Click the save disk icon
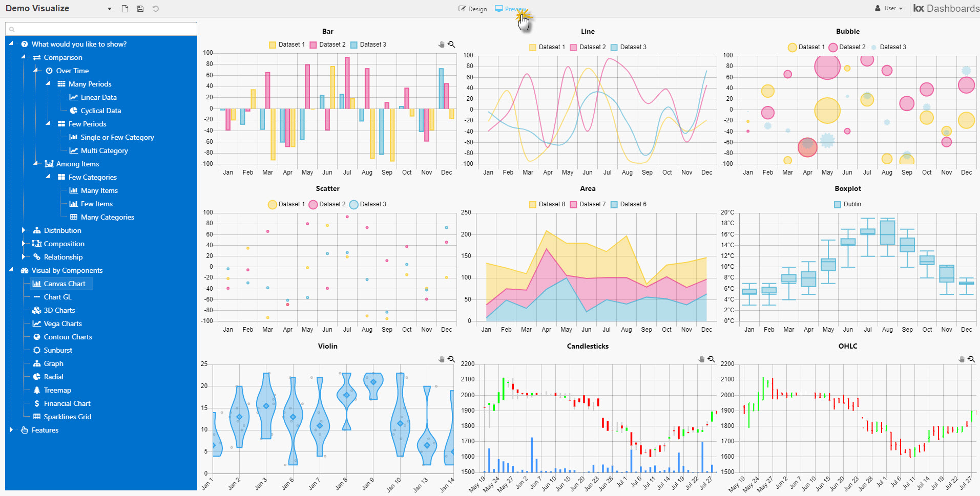The height and width of the screenshot is (496, 980). pyautogui.click(x=140, y=9)
